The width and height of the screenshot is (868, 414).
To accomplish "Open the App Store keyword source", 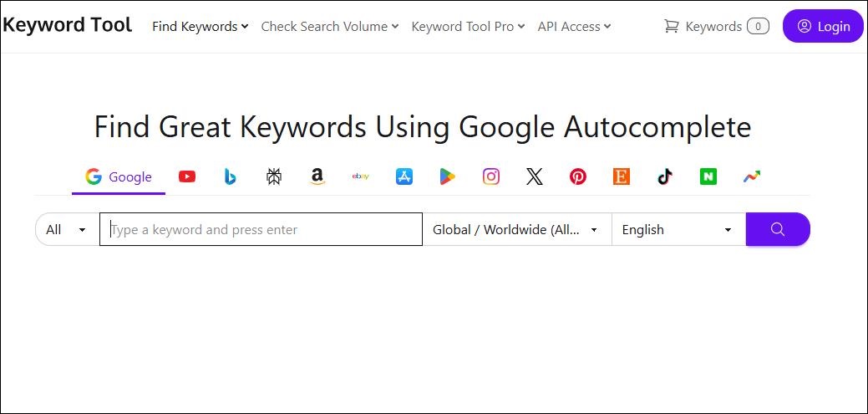I will pyautogui.click(x=404, y=176).
